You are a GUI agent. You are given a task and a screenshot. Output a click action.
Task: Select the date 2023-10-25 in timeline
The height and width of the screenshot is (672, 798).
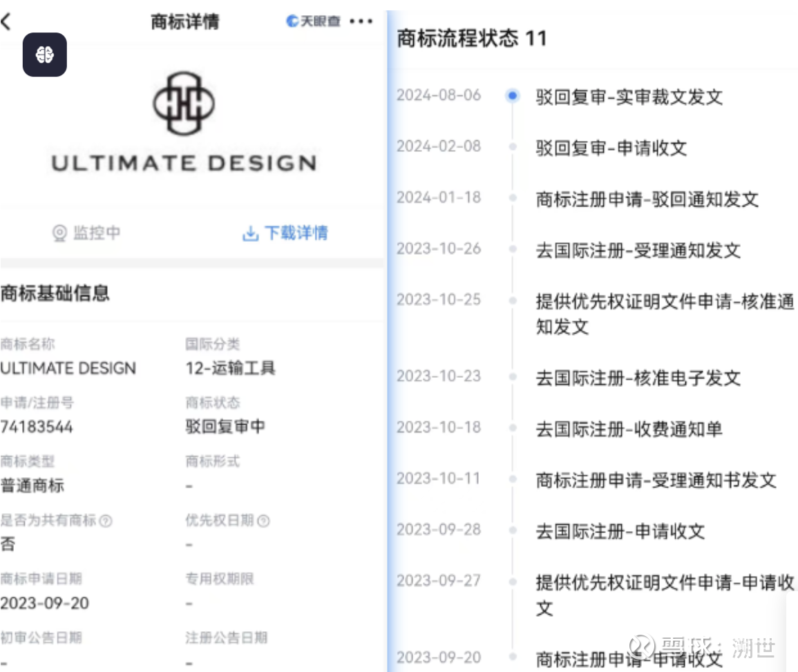(x=439, y=300)
